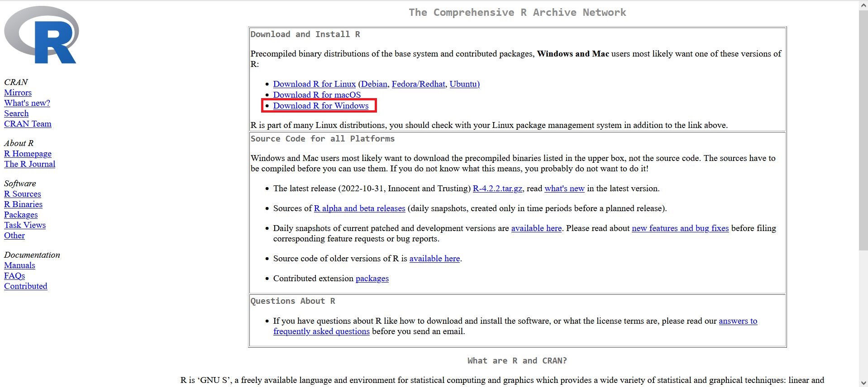The width and height of the screenshot is (868, 387).
Task: Open R alpha and beta releases
Action: [360, 208]
